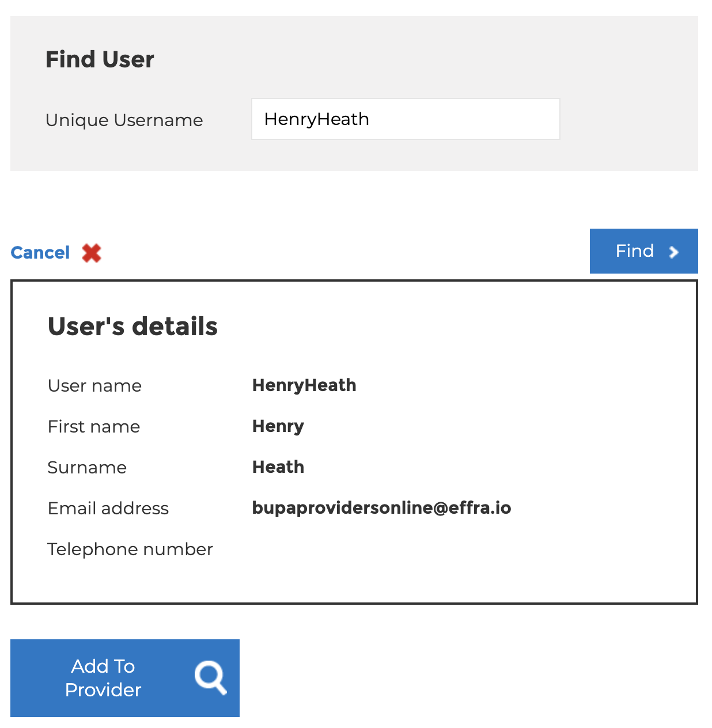The height and width of the screenshot is (728, 712).
Task: Click the X mark icon near the Cancel link
Action: coord(90,253)
